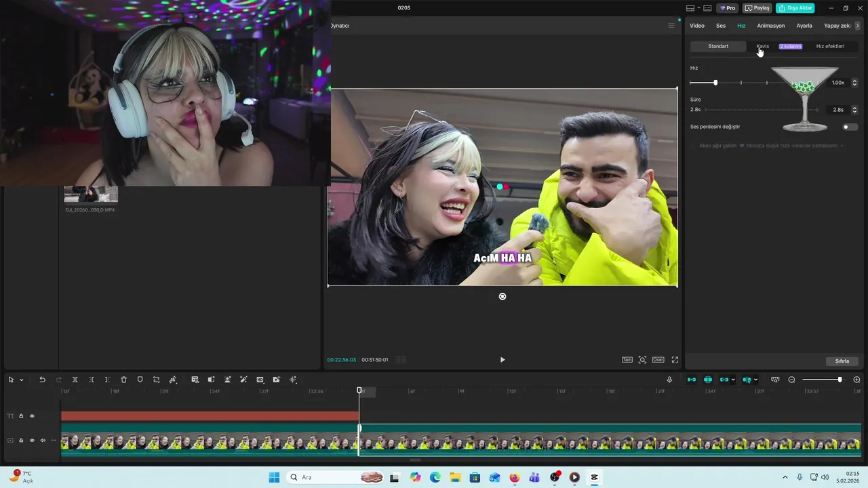Click the HD quality enhance icon
868x488 pixels.
(x=260, y=380)
